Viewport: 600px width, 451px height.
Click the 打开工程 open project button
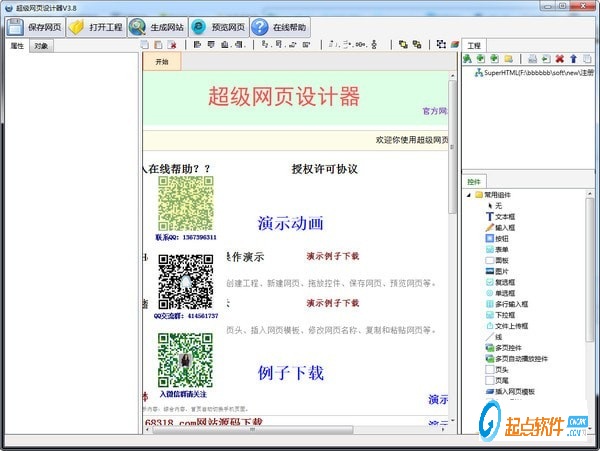click(x=96, y=27)
